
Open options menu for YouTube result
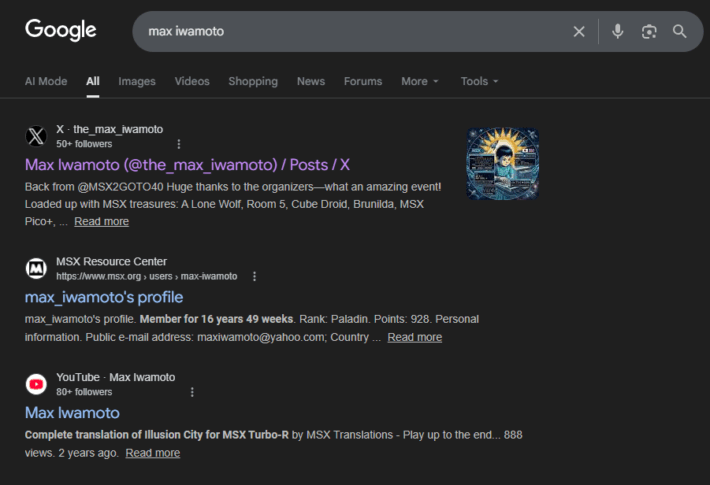192,392
